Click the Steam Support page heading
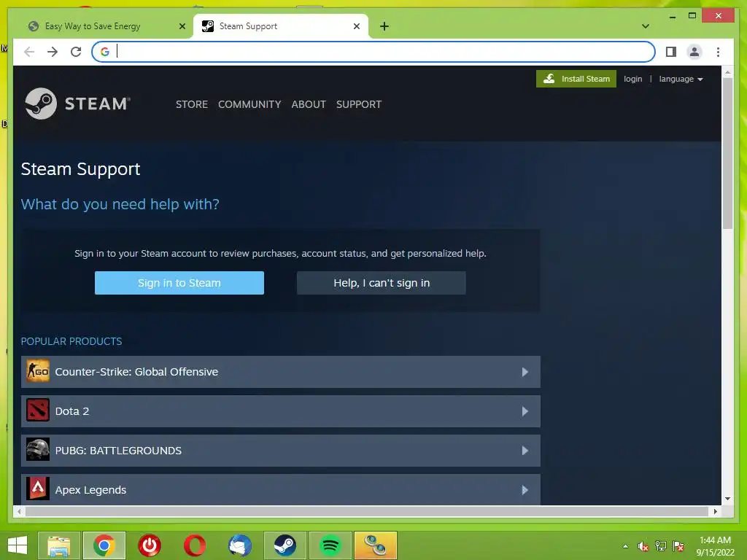Viewport: 747px width, 560px height. pyautogui.click(x=80, y=169)
